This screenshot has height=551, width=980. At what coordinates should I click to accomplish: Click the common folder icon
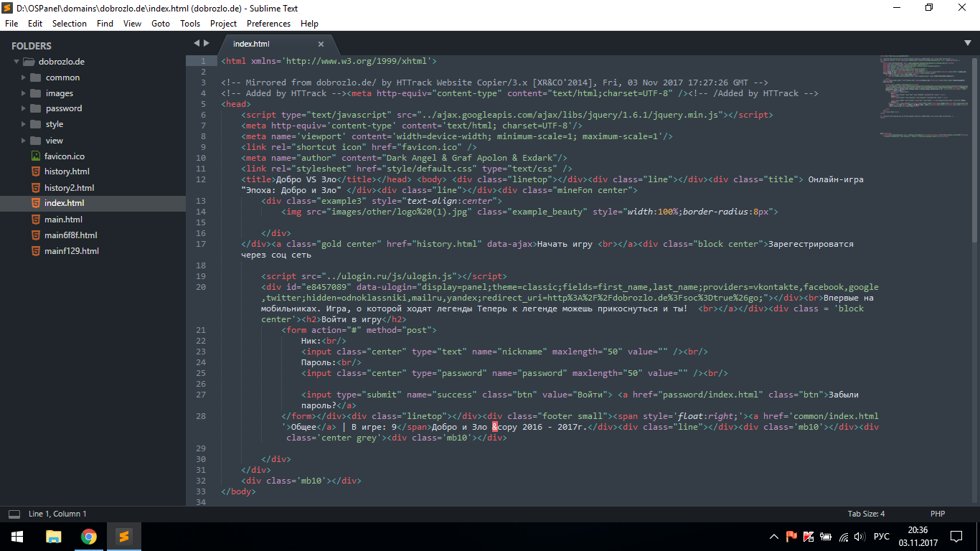pyautogui.click(x=35, y=77)
